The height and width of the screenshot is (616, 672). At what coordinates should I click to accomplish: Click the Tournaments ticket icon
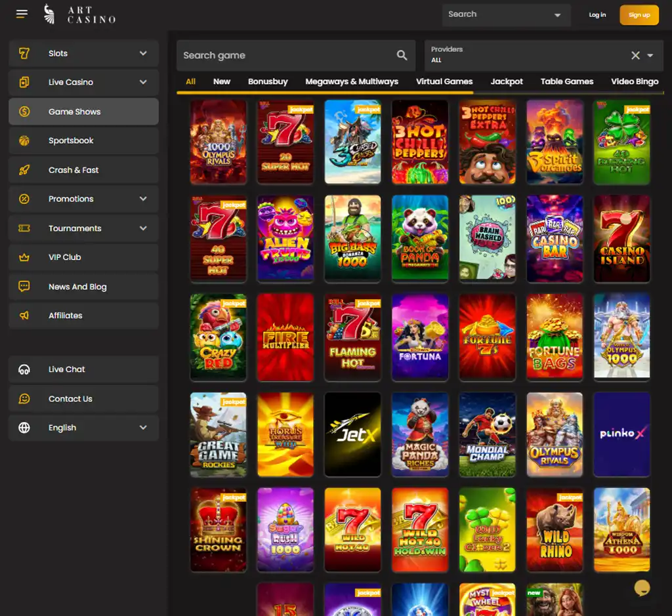pyautogui.click(x=24, y=228)
